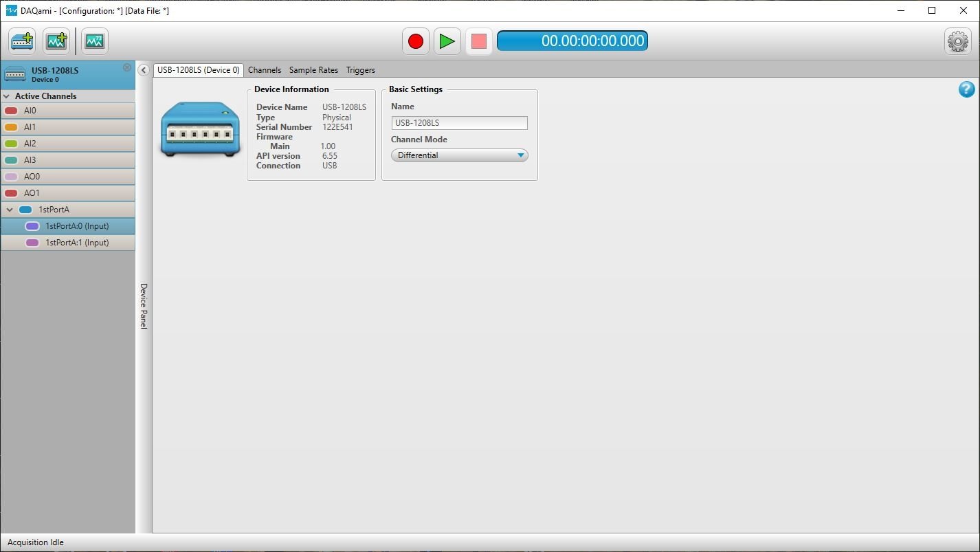
Task: Switch to the Triggers tab
Action: pyautogui.click(x=361, y=70)
